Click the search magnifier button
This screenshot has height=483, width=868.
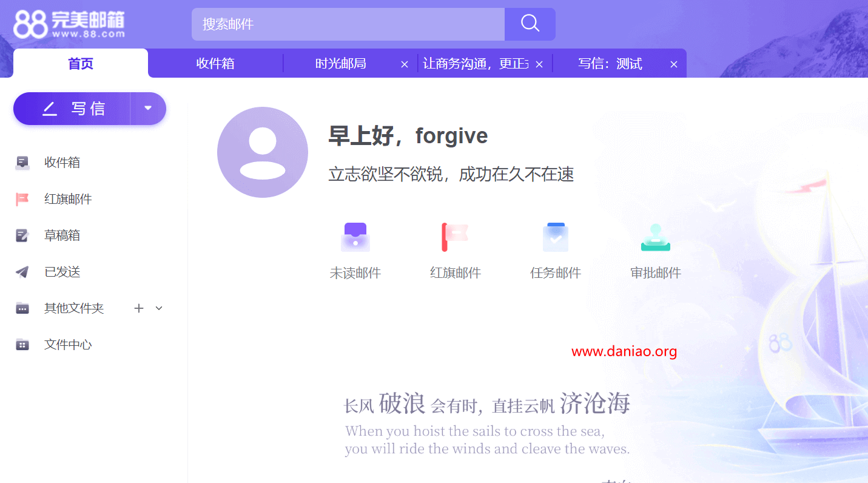pos(530,24)
